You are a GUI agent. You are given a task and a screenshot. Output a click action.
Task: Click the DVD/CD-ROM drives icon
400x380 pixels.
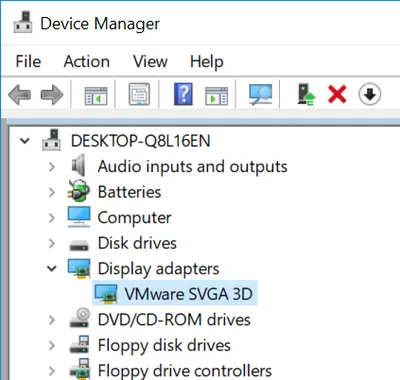(79, 318)
